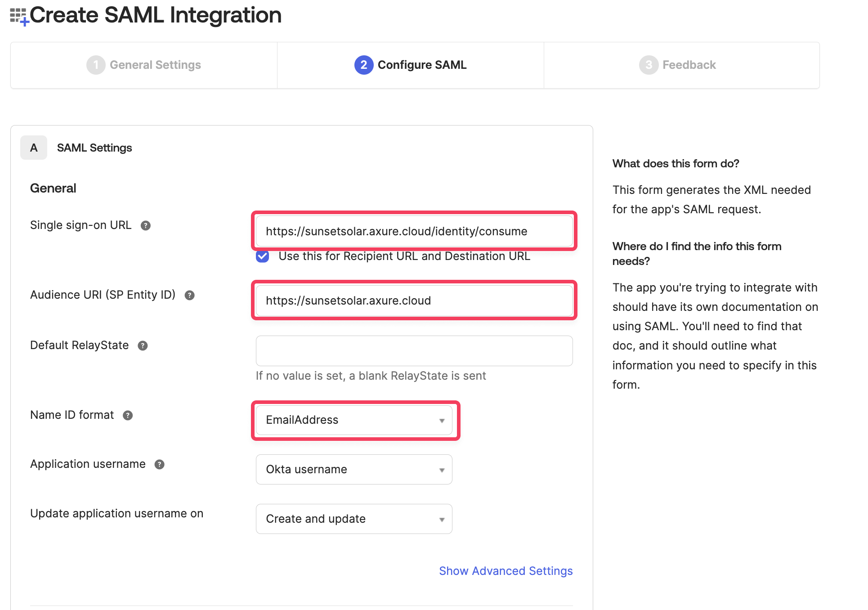Click the section A badge
This screenshot has height=610, width=868.
[34, 148]
